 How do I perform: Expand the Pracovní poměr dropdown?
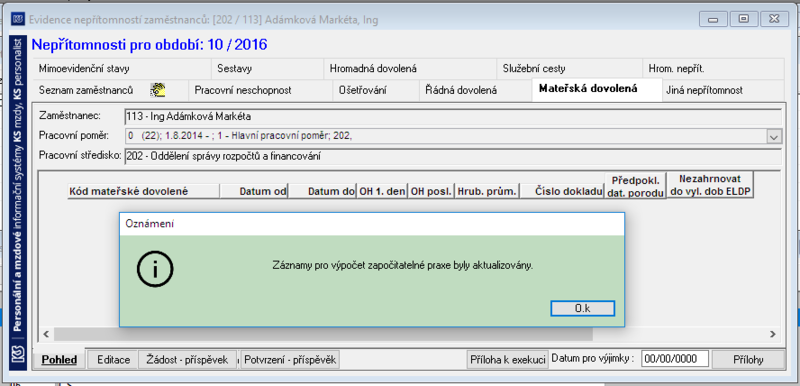(774, 137)
